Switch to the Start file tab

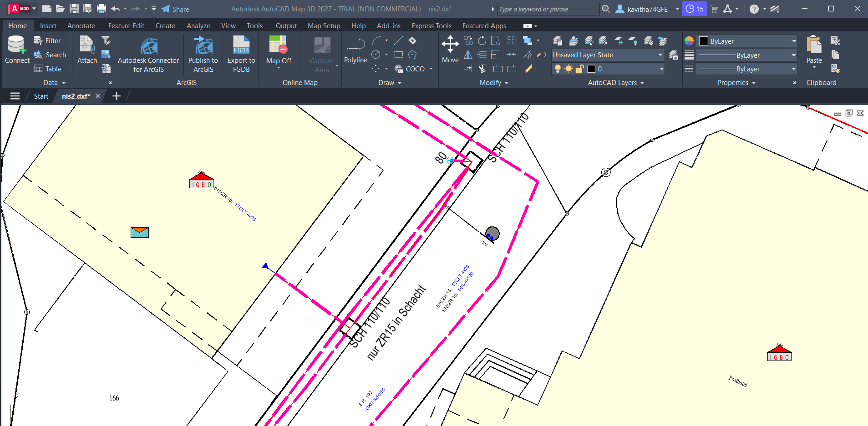(x=41, y=96)
